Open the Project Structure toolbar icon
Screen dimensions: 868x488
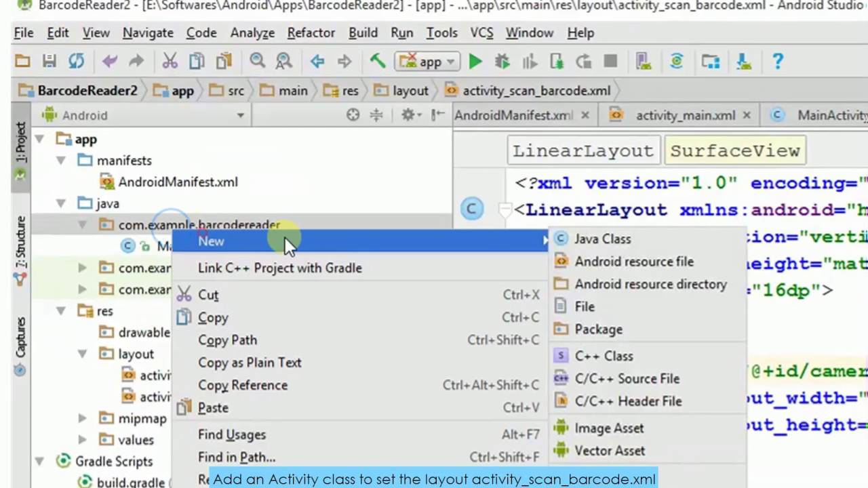[x=711, y=62]
